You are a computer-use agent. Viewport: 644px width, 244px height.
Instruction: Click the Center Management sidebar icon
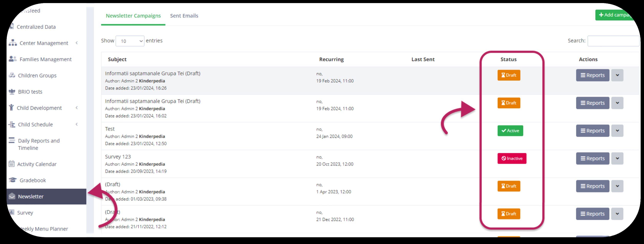12,43
